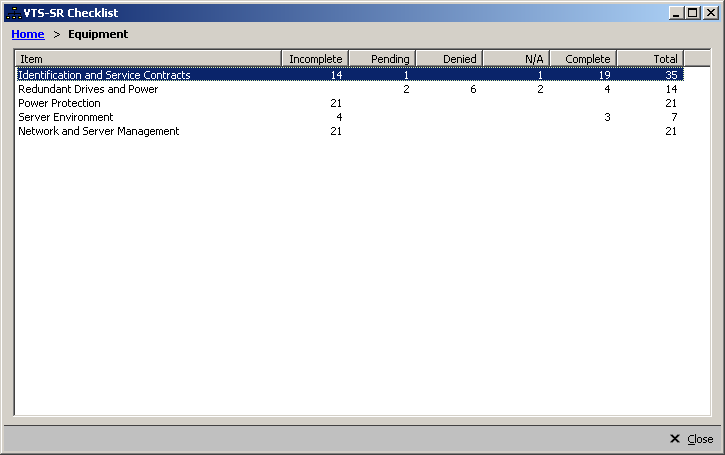This screenshot has height=455, width=725.
Task: Sort by the Incomplete column header
Action: (315, 59)
